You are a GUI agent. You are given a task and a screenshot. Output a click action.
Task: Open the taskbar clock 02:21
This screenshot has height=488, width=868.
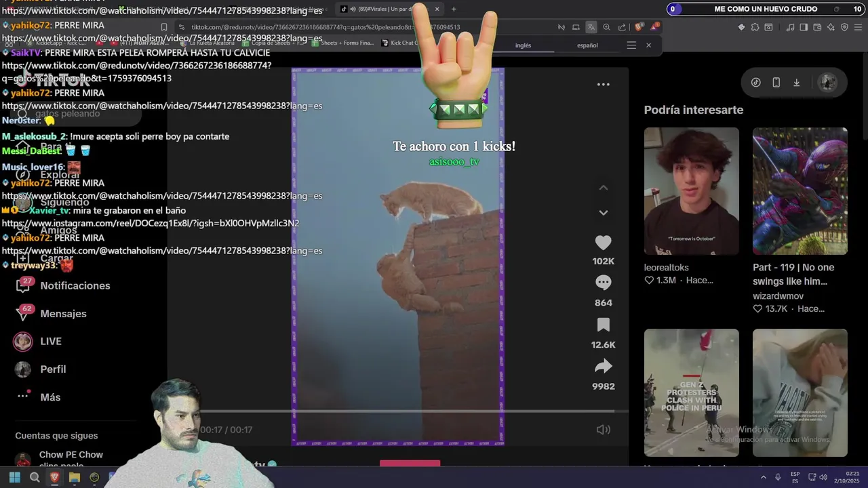847,478
